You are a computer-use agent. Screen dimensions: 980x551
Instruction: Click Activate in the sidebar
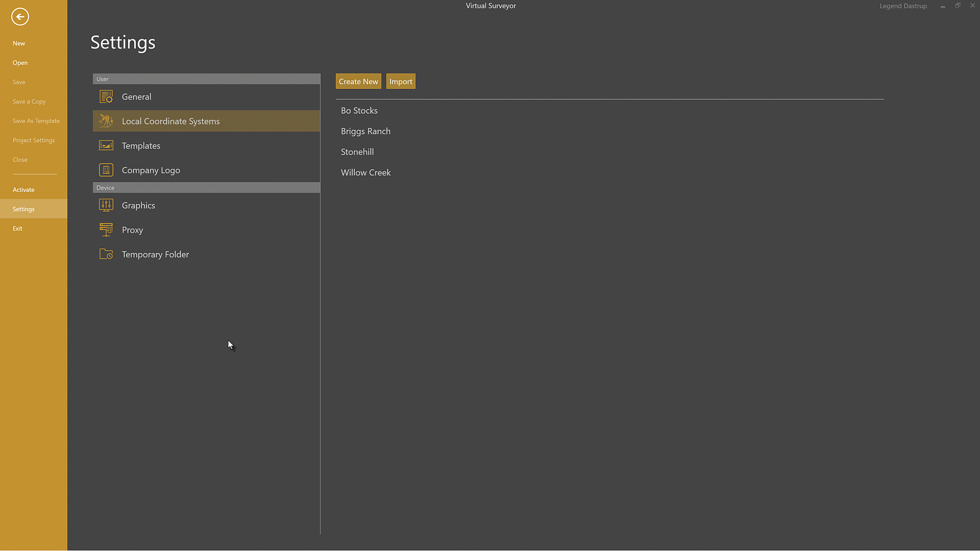(23, 189)
